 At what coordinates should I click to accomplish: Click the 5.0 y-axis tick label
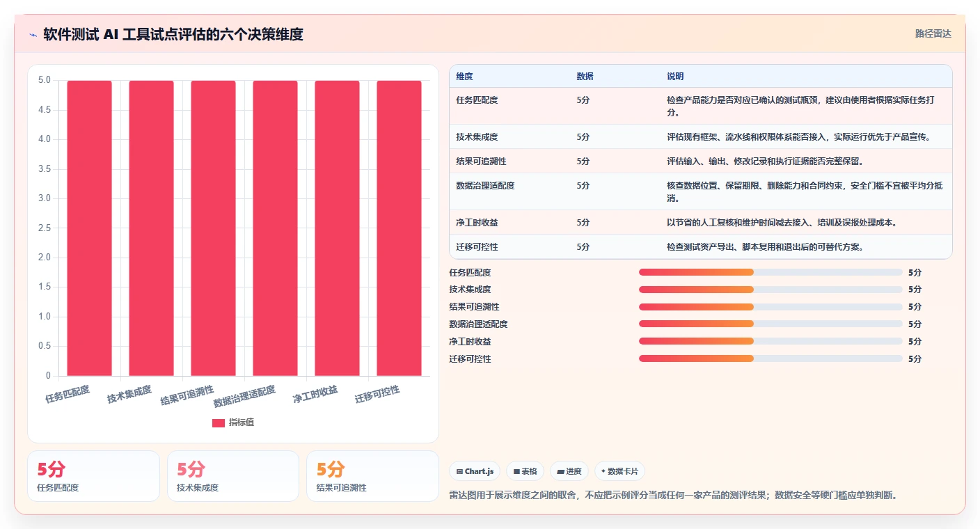[44, 80]
